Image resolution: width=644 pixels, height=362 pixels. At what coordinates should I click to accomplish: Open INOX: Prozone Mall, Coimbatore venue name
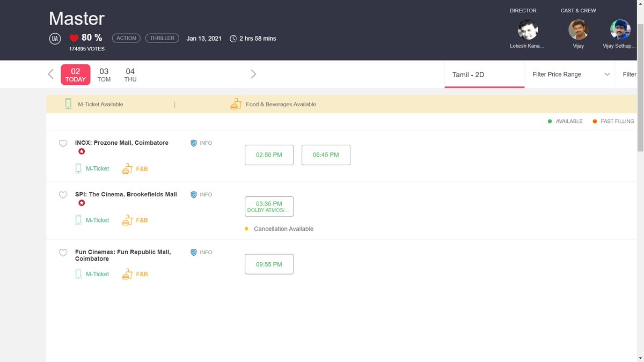pos(122,143)
